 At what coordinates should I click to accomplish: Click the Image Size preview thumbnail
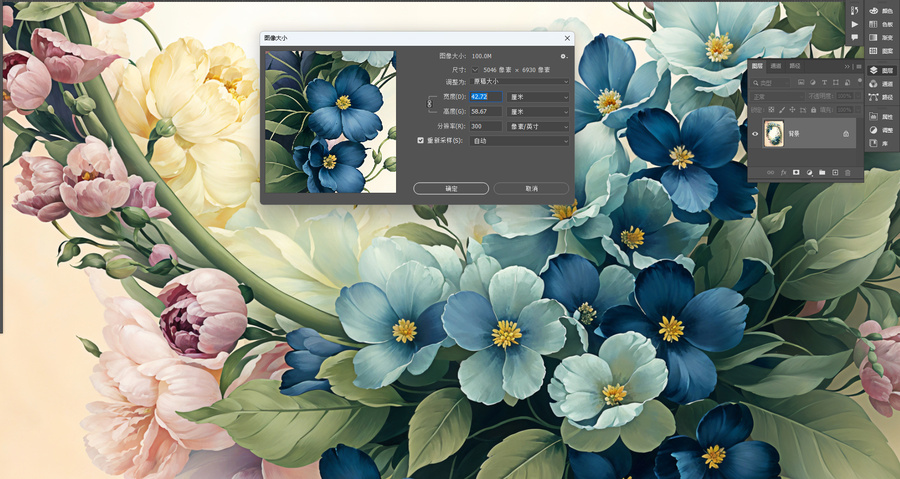coord(331,122)
